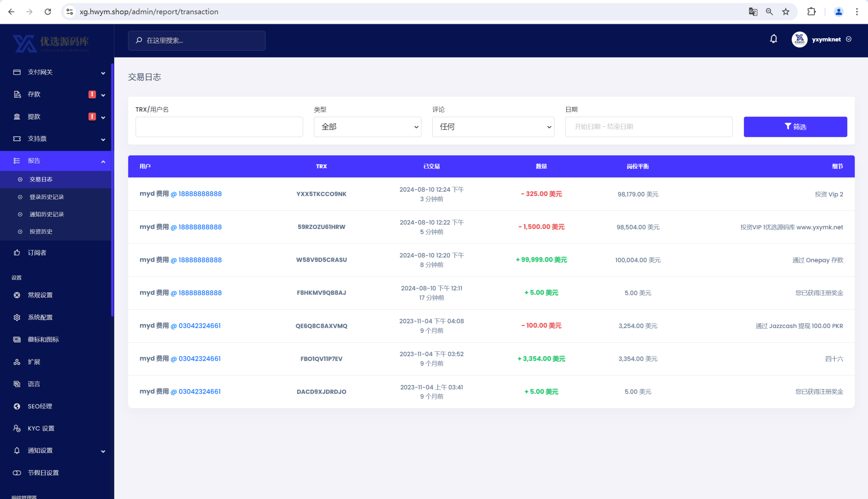Open user link @ 03042324661 for QE6Q8C8AXVMQ
The image size is (868, 499).
(196, 326)
